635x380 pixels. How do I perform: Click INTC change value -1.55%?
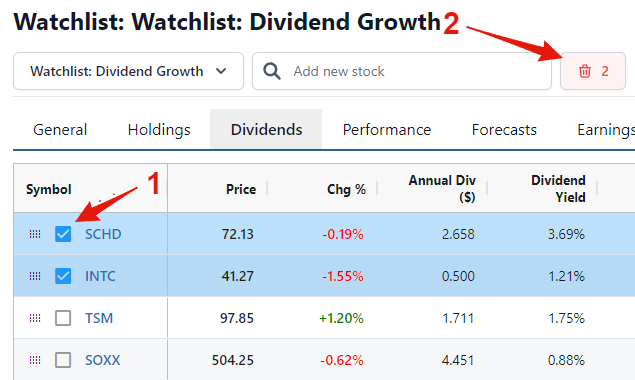(343, 276)
